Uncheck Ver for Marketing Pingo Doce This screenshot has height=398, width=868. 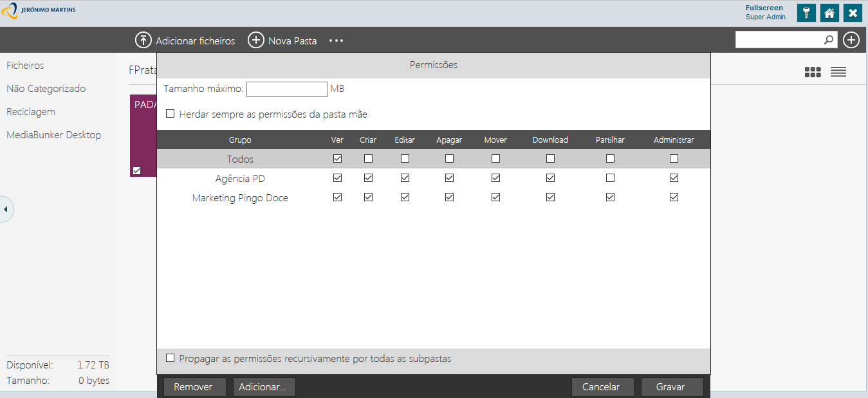click(337, 197)
